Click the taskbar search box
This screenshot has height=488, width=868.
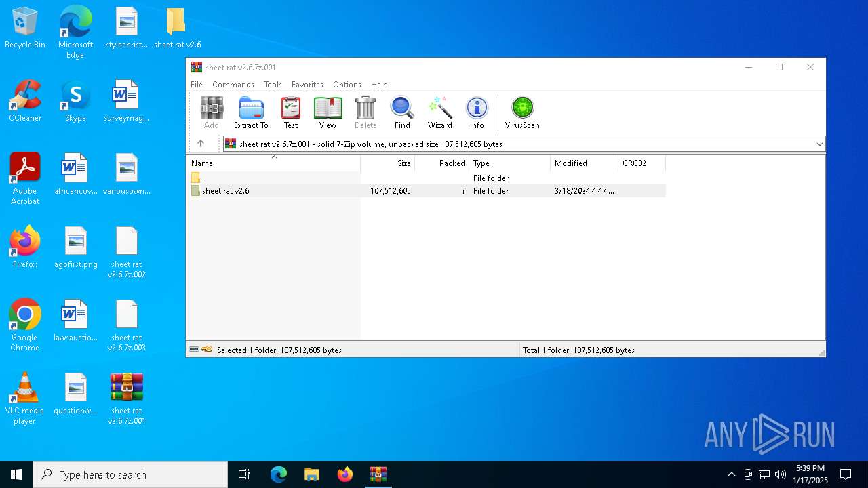click(x=130, y=474)
